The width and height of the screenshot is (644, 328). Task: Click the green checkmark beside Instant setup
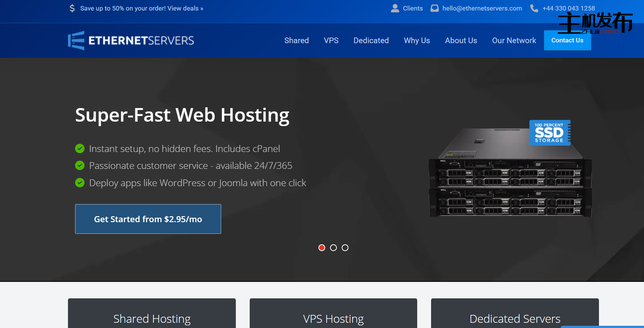tap(80, 149)
